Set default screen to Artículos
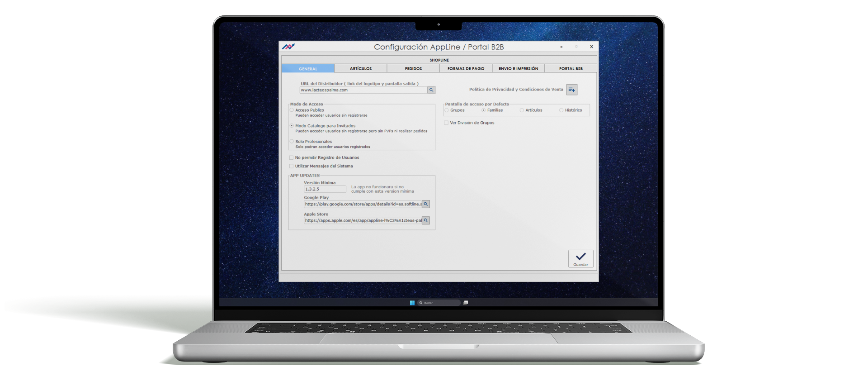The height and width of the screenshot is (381, 868). 522,110
